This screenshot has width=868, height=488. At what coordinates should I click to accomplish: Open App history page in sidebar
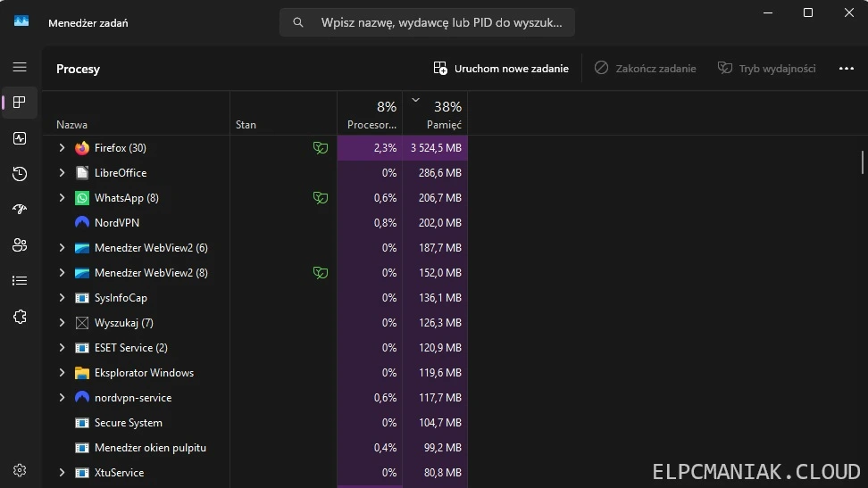pyautogui.click(x=20, y=174)
